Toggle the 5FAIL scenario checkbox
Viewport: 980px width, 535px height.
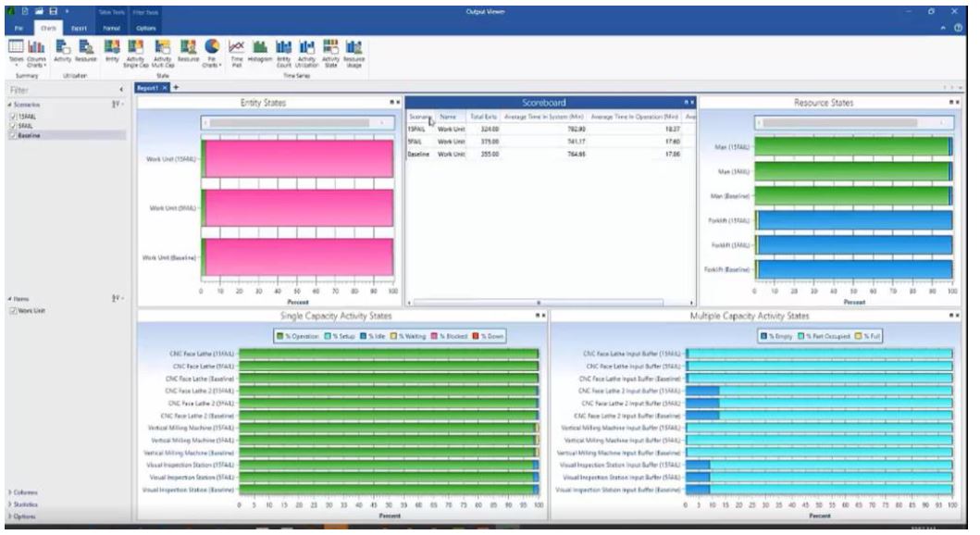point(13,126)
